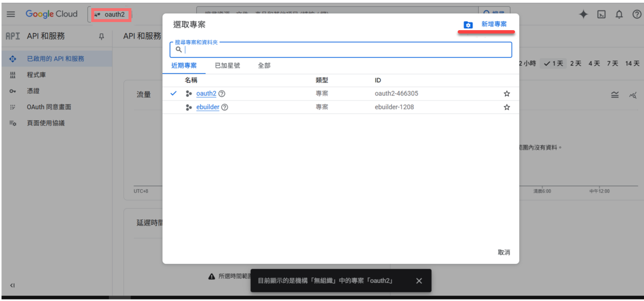Screen dimensions: 644x301
Task: Switch to the 已加星號 tab
Action: click(x=227, y=66)
